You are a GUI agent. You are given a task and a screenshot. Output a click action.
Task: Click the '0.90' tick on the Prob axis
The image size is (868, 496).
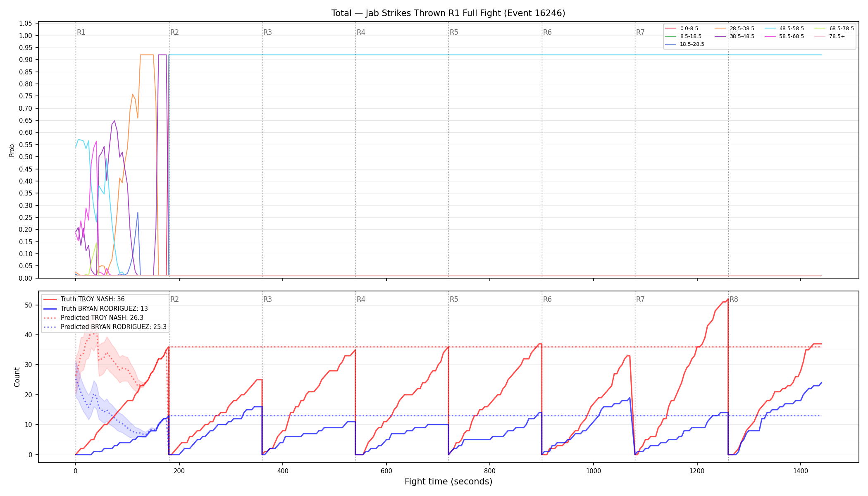(x=26, y=60)
